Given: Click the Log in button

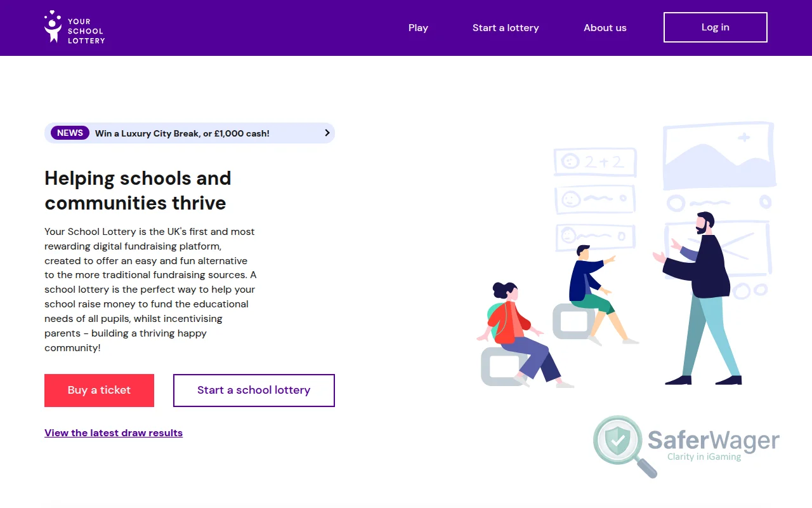Looking at the screenshot, I should (715, 27).
